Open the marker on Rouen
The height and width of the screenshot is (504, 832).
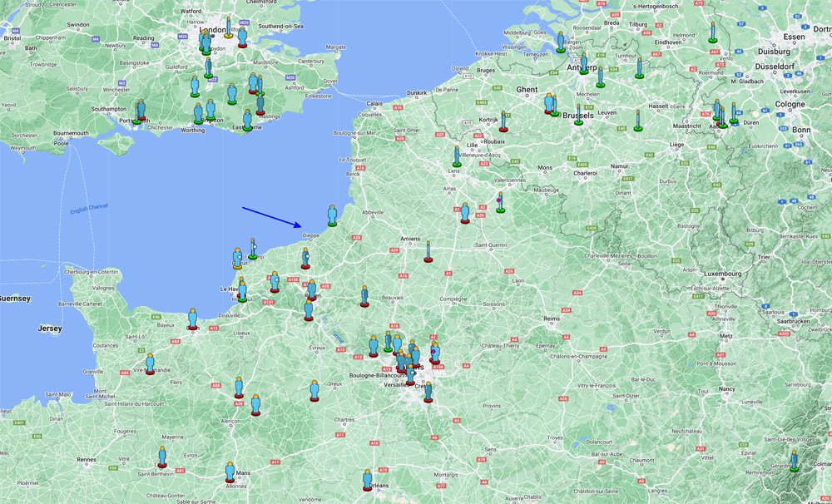click(312, 291)
